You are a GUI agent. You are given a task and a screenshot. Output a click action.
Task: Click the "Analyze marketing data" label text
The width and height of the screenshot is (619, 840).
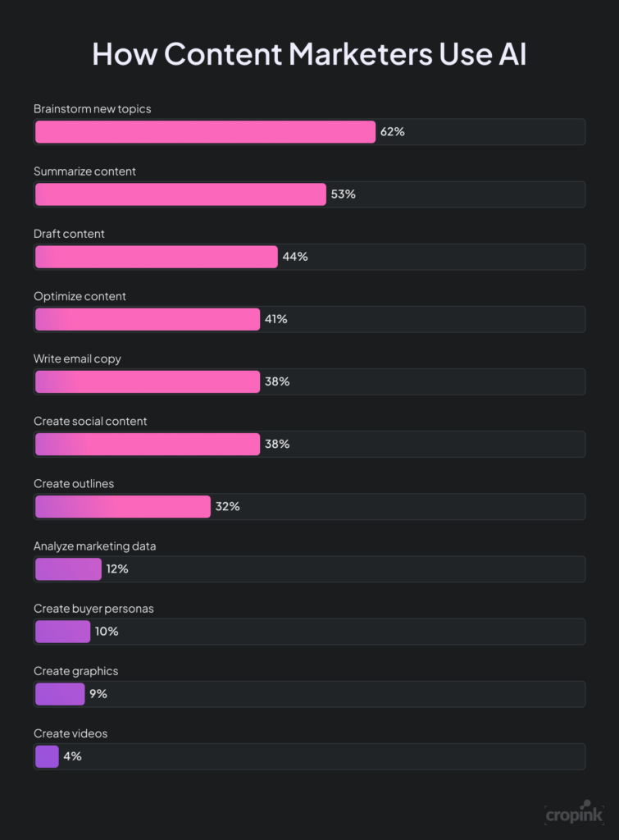click(x=93, y=546)
